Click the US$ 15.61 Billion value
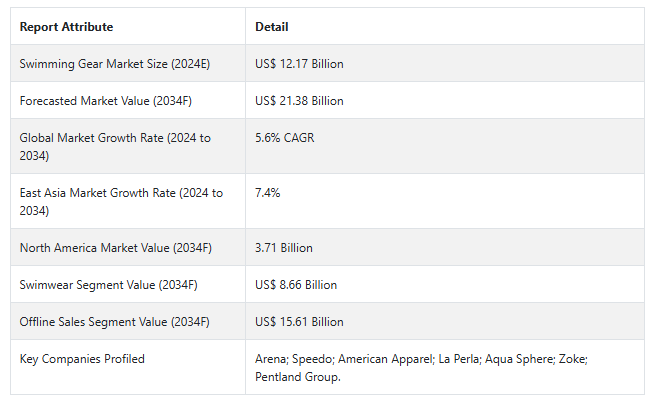The image size is (654, 397). [x=299, y=322]
